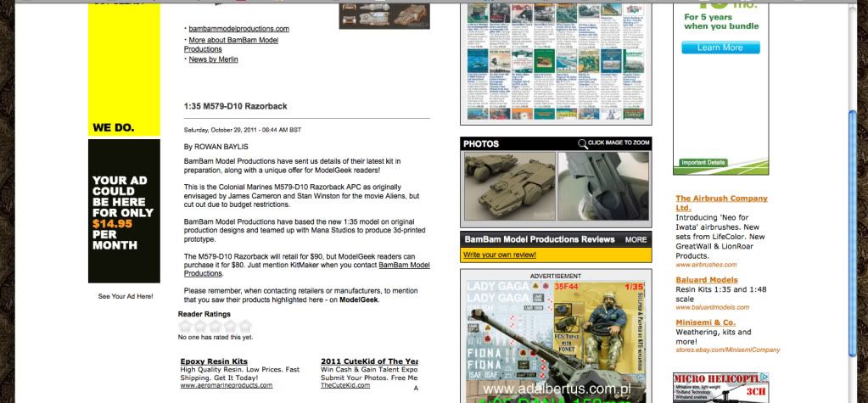Open More about BamBam Model Productions
This screenshot has height=403, width=868.
231,45
